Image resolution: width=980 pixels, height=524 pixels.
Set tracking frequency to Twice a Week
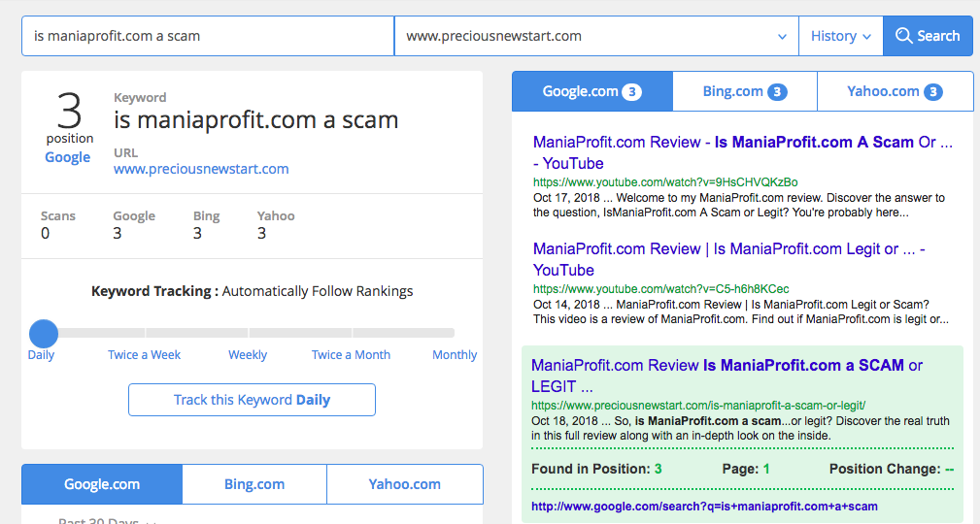pyautogui.click(x=144, y=355)
